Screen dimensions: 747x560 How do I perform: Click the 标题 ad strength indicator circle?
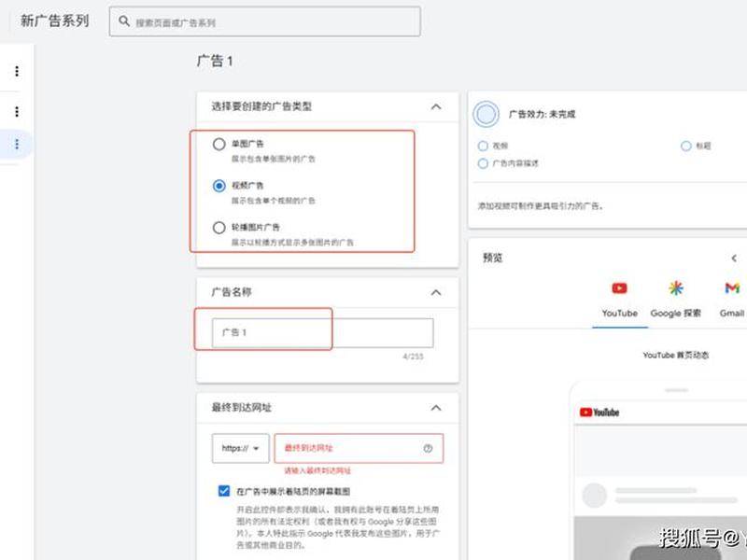[x=686, y=146]
